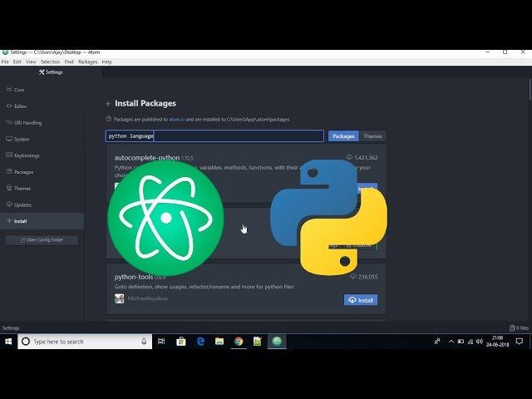Viewport: 532px width, 399px height.
Task: Click the Cortana microphone icon
Action: 144,342
